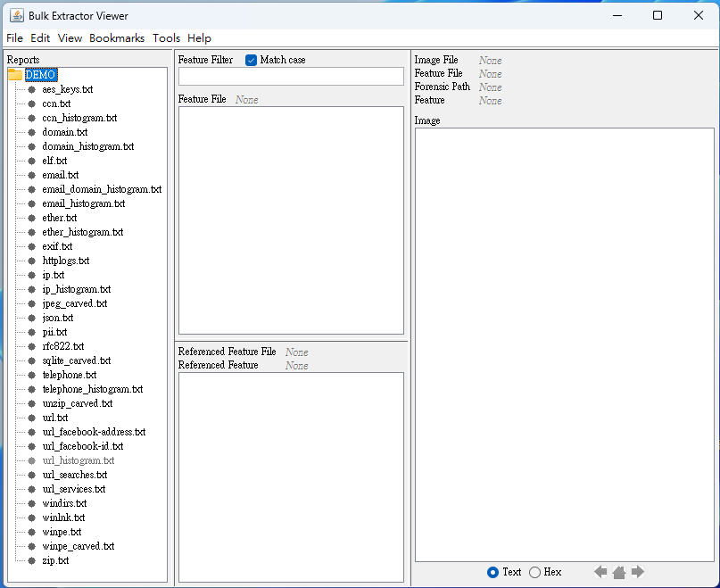Select the DEMO report tree node
Screen dimensions: 720x588
(41, 75)
